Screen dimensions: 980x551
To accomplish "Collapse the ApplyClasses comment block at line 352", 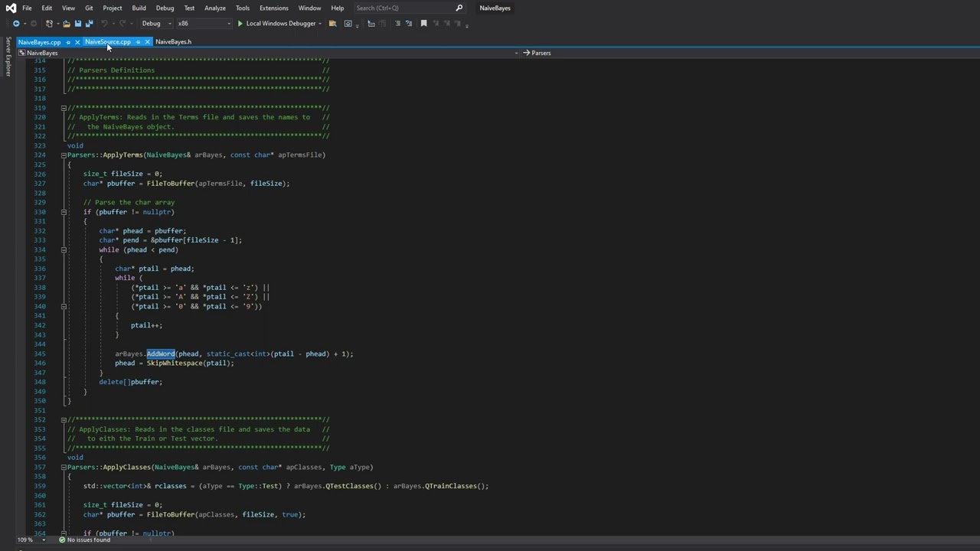I will click(x=64, y=419).
